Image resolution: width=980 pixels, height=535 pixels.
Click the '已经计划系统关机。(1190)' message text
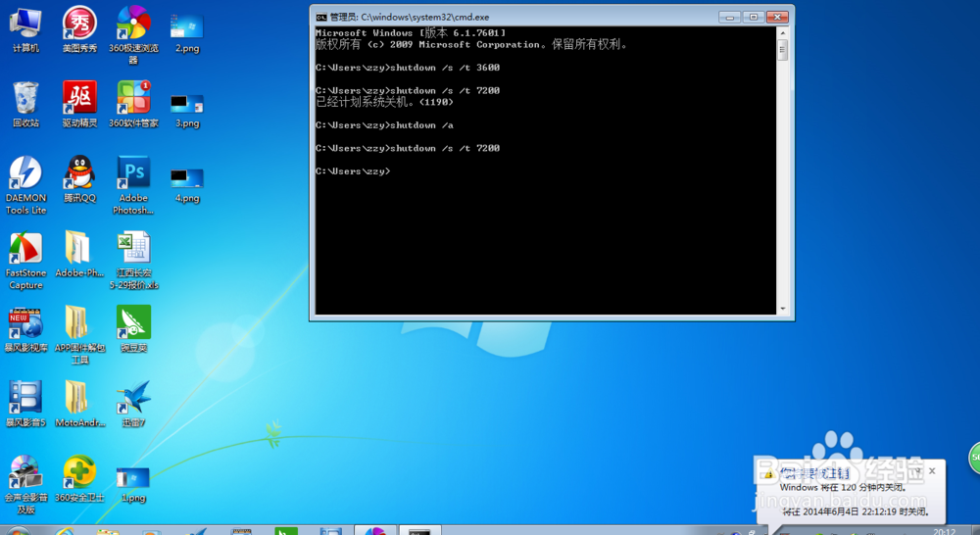(x=384, y=102)
